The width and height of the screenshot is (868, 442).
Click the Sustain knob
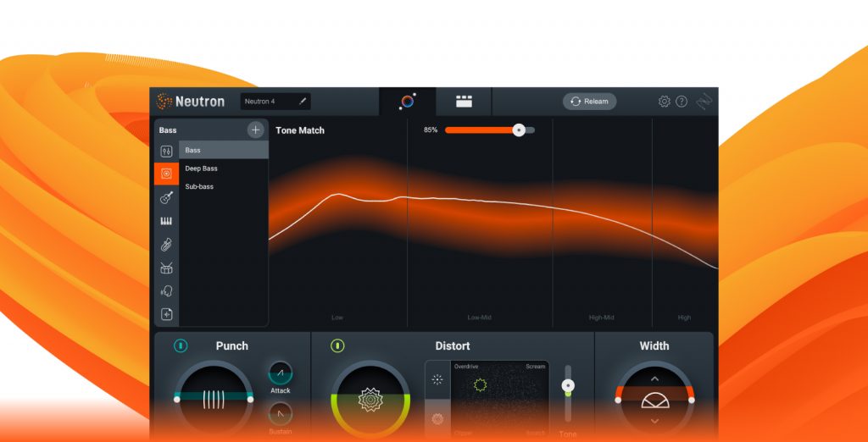pos(281,414)
